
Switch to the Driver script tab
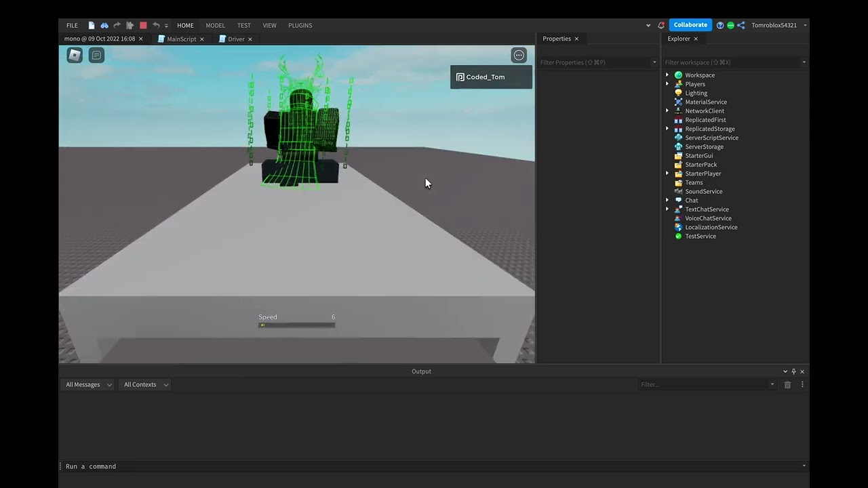pyautogui.click(x=235, y=39)
